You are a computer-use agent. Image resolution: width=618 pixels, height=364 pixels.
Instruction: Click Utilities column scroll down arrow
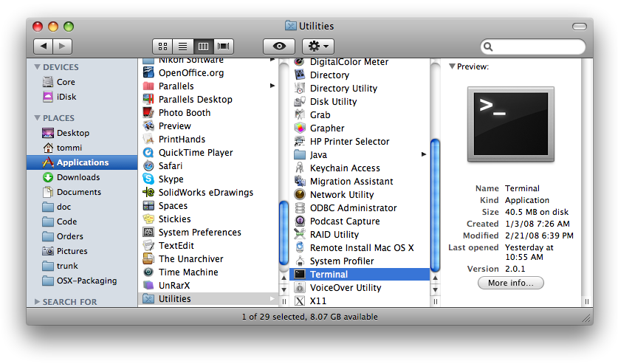(435, 290)
